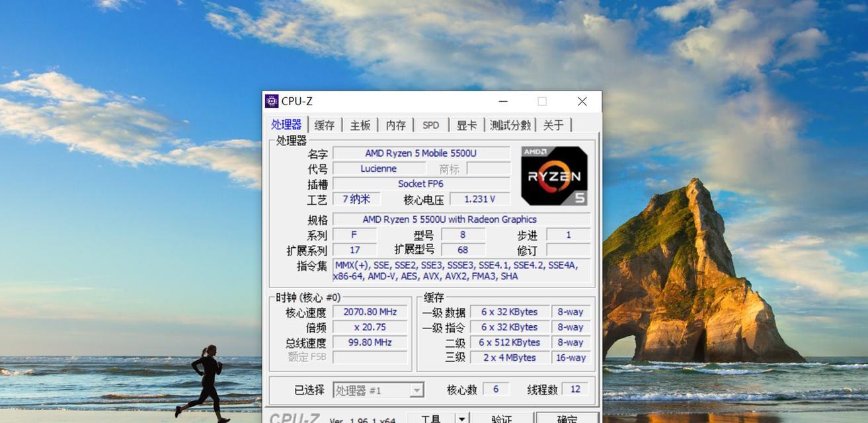This screenshot has height=423, width=868.
Task: Select the Lucienne codename value
Action: click(x=379, y=169)
